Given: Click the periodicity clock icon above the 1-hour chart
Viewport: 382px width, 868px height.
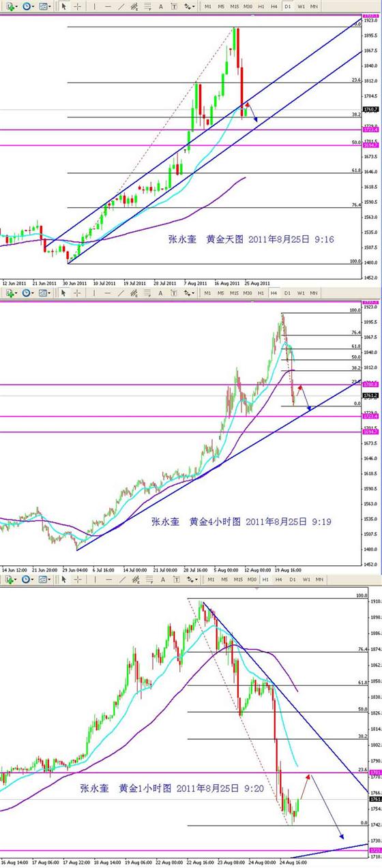Looking at the screenshot, I should [27, 579].
